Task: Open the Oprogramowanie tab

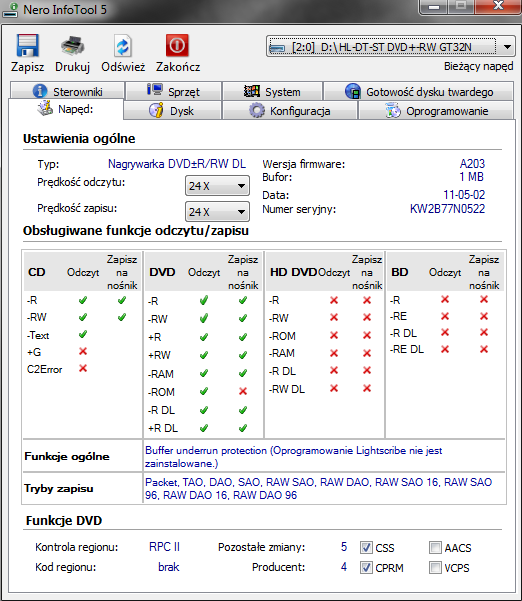Action: click(436, 110)
